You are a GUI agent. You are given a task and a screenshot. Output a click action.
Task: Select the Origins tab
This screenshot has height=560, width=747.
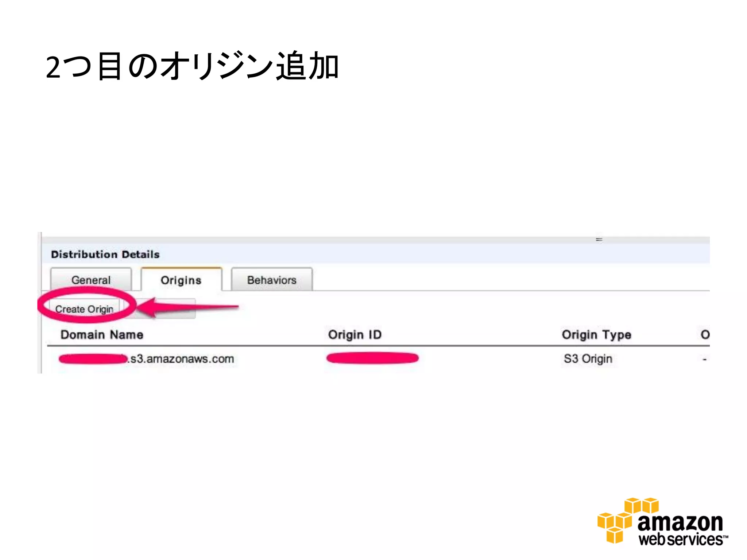[x=181, y=280]
